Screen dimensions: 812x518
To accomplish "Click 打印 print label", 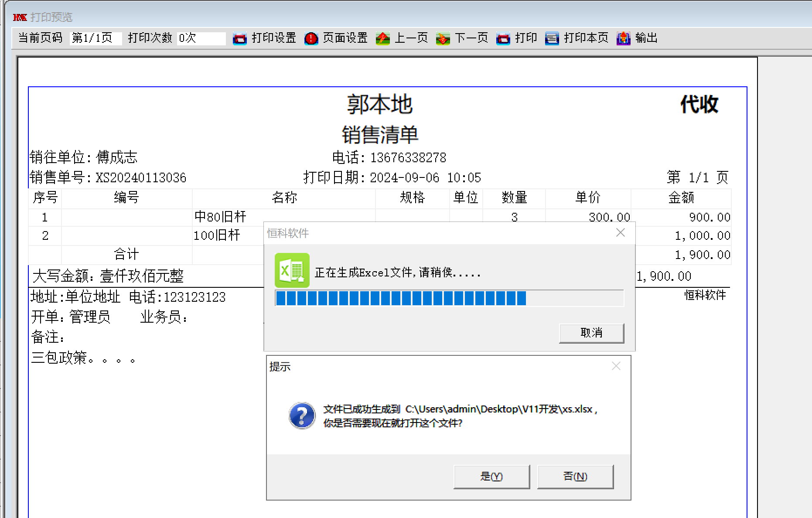I will pos(526,38).
